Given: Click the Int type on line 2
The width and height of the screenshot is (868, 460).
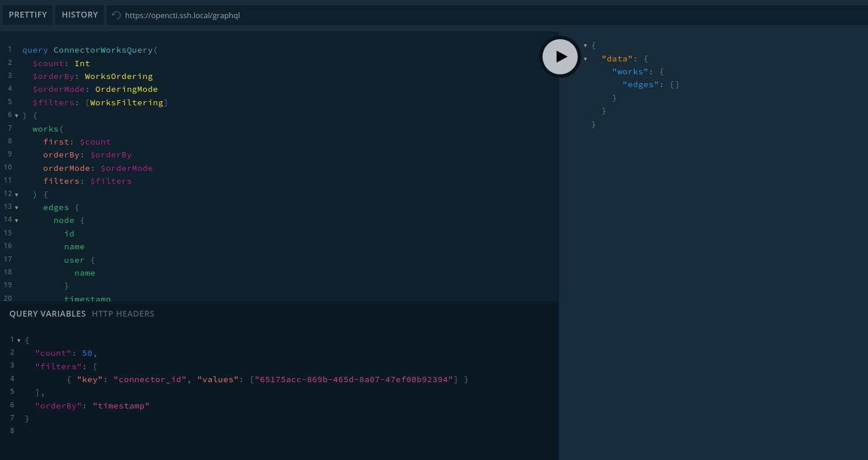Looking at the screenshot, I should click(x=82, y=63).
